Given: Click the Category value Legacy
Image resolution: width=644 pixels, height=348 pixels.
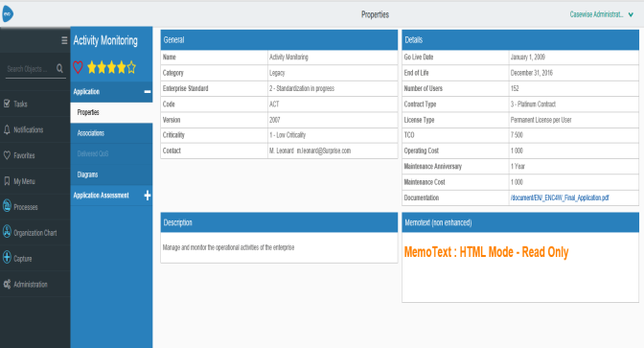Looking at the screenshot, I should [x=277, y=73].
